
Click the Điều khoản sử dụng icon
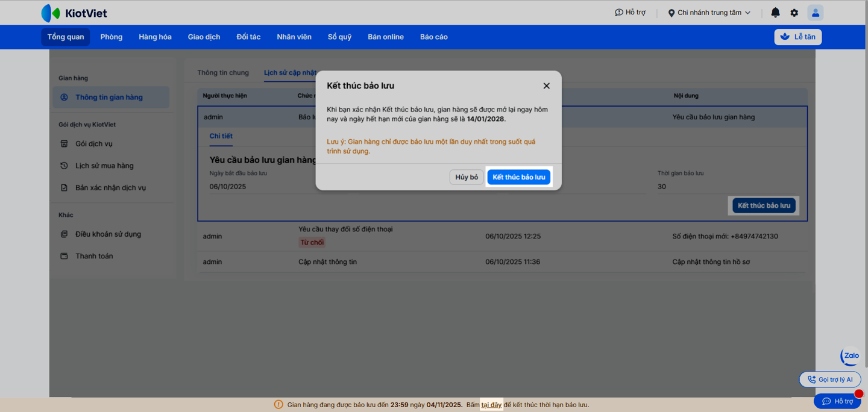(x=64, y=234)
